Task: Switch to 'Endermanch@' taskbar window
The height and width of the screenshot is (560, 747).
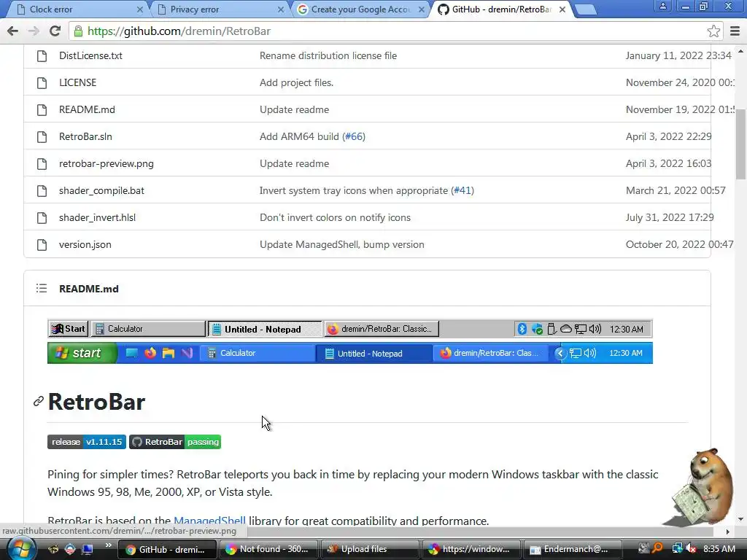Action: [x=573, y=549]
